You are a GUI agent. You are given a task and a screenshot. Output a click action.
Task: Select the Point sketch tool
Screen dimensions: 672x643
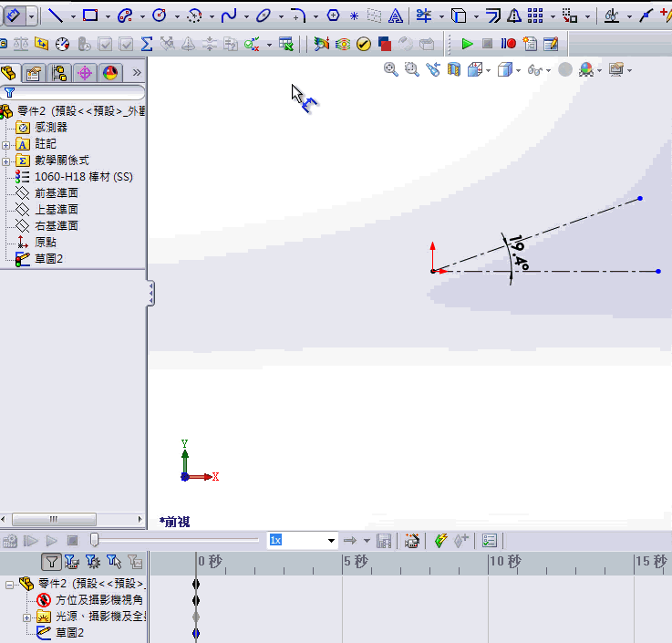(x=354, y=16)
